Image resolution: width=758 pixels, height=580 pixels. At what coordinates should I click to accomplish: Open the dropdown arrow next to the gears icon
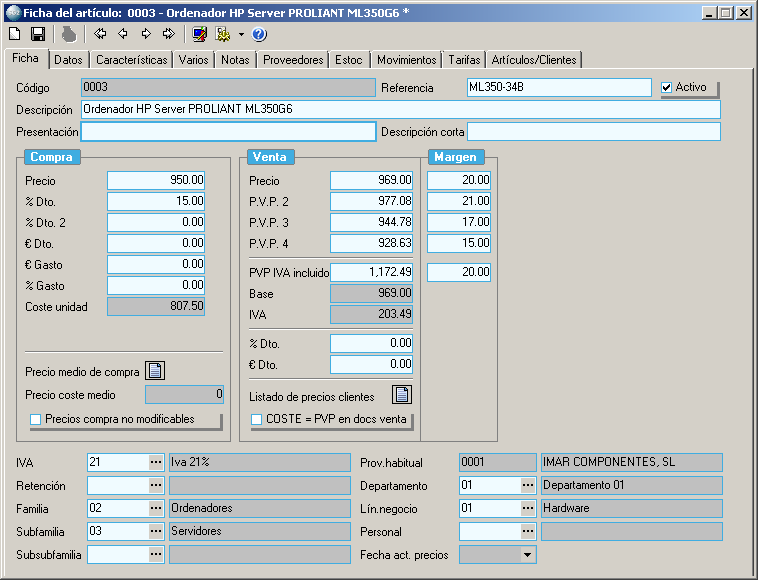click(x=241, y=34)
